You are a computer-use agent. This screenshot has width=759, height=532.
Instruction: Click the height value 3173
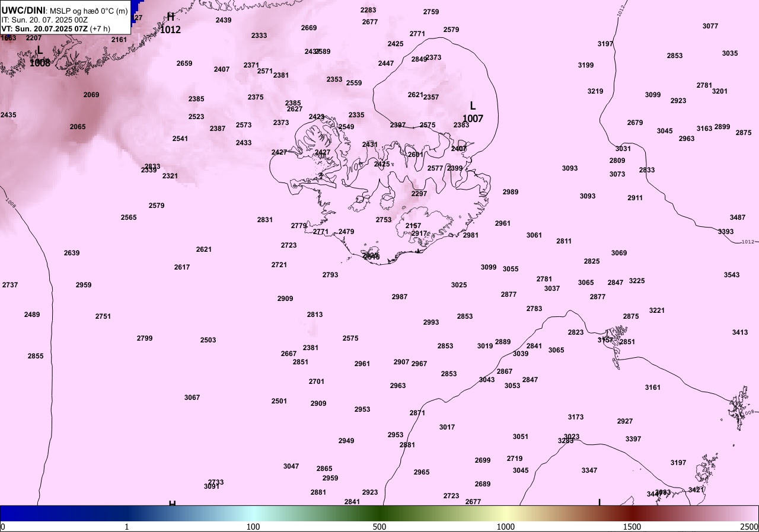coord(576,417)
